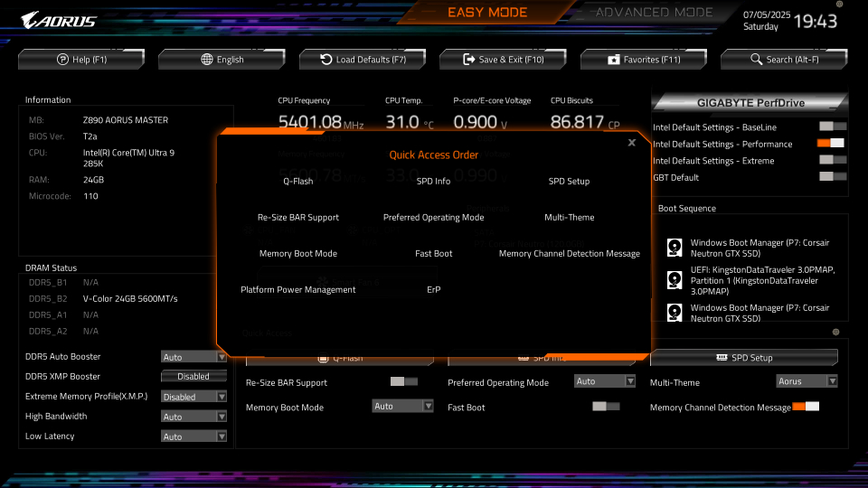
Task: Click the KingstonDataTraveler boot device icon
Action: pos(675,280)
